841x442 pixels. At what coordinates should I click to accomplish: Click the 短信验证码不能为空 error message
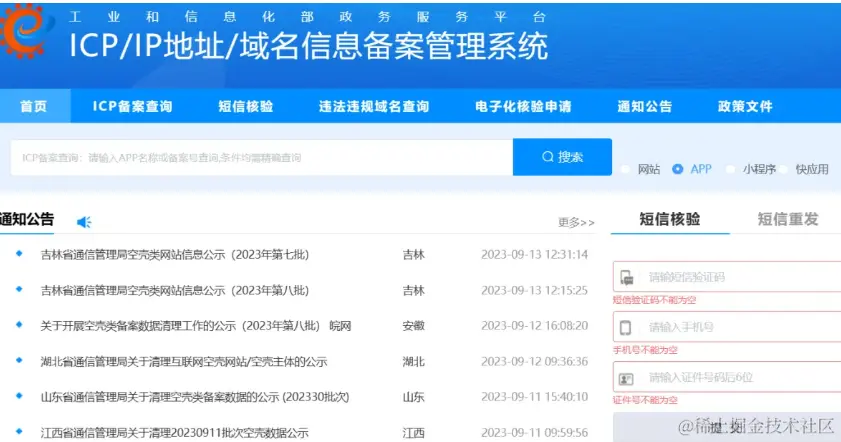pos(654,300)
